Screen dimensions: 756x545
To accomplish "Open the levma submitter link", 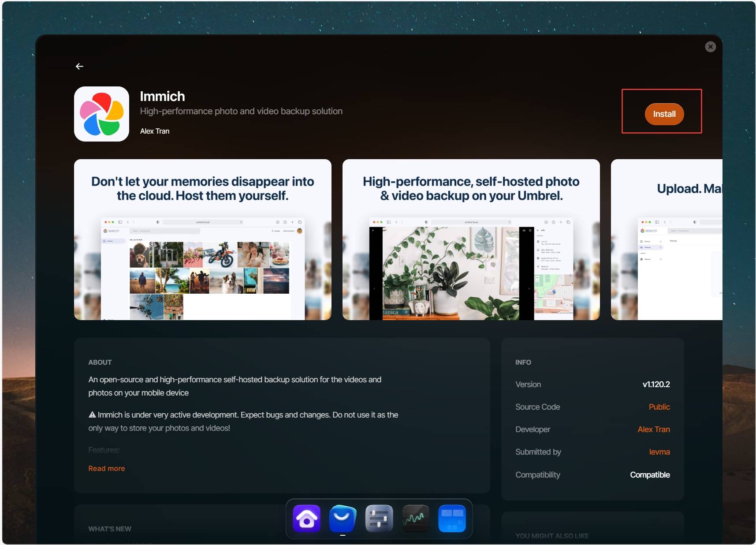I will coord(659,452).
